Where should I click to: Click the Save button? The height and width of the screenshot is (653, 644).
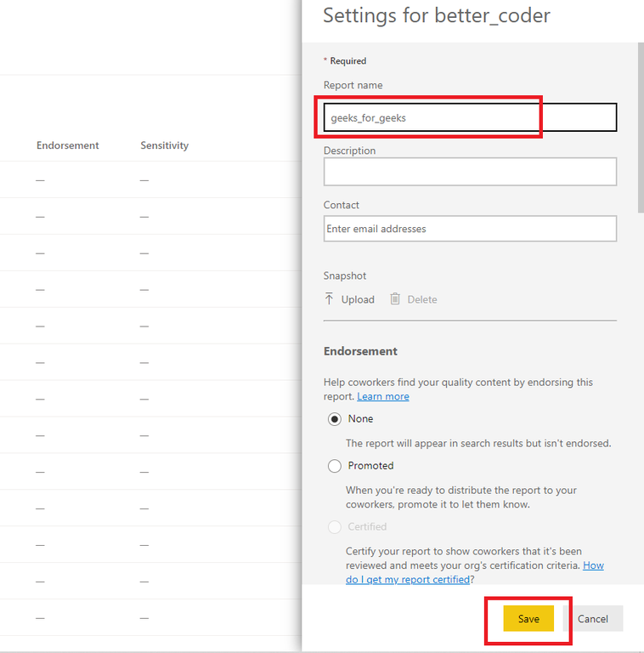(528, 619)
